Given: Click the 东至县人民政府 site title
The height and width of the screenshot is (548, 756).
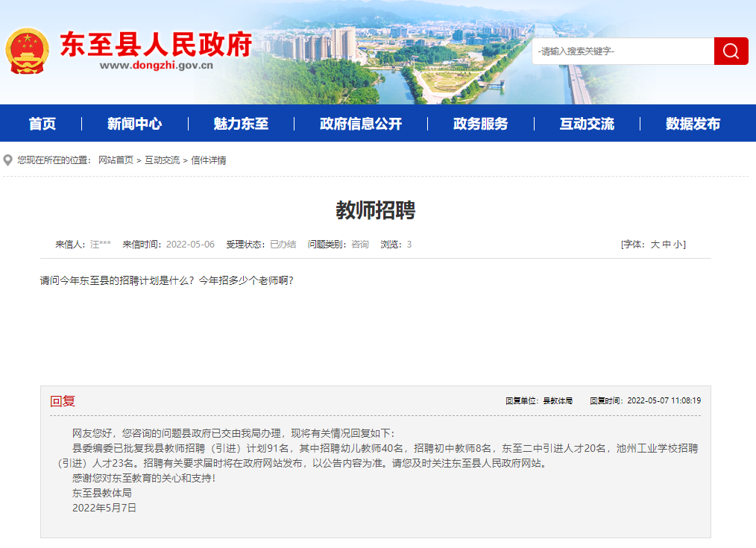Looking at the screenshot, I should (155, 44).
